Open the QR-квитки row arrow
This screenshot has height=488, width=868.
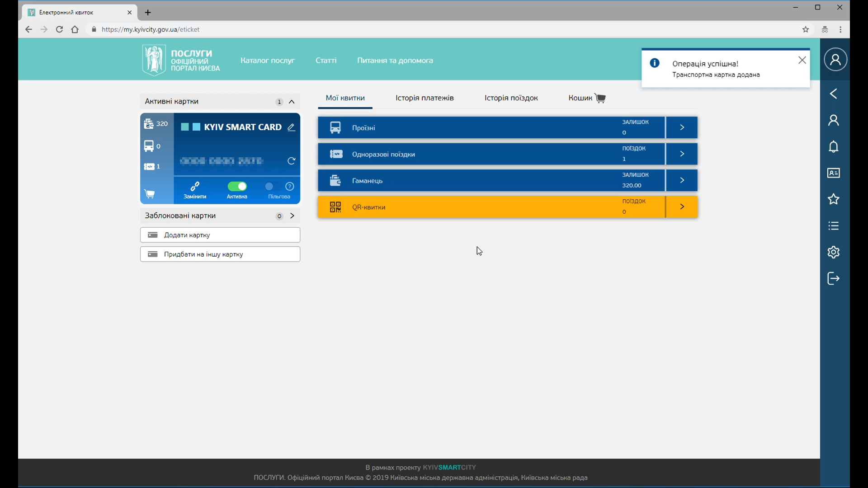(682, 207)
